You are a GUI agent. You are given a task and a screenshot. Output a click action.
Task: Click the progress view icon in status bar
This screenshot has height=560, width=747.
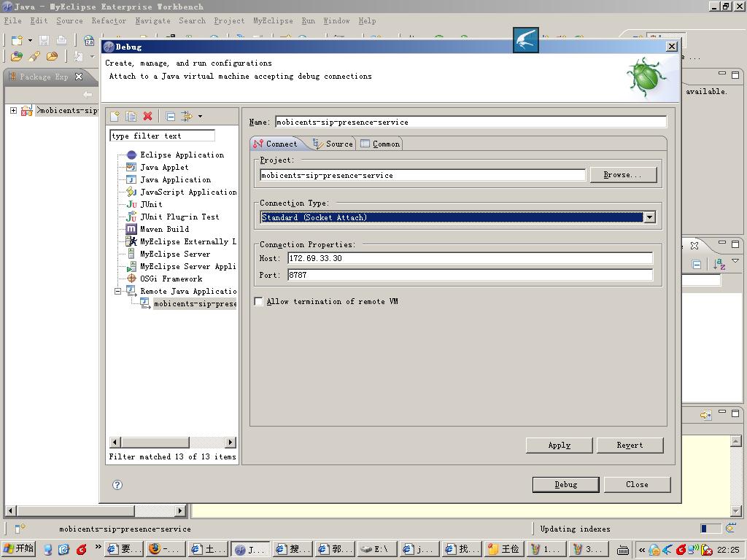[x=730, y=528]
